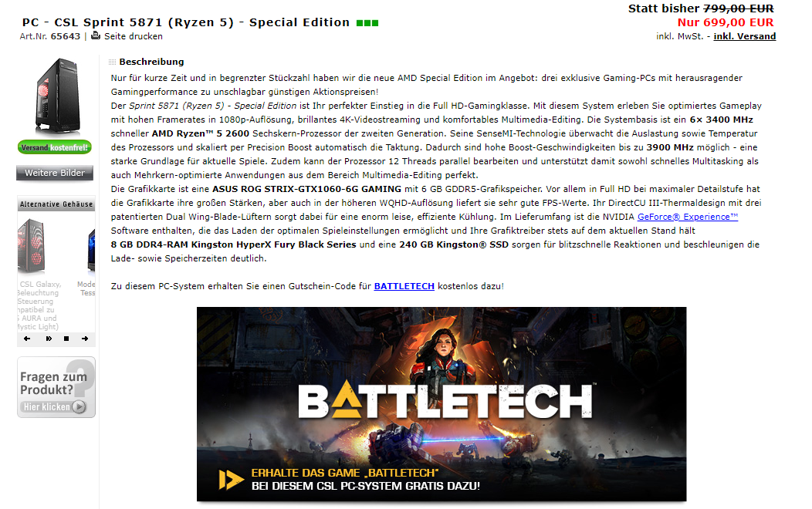Select the CSL Galaxy alternative case thumbnail
Viewport: 812px width, 509px height.
pos(32,246)
